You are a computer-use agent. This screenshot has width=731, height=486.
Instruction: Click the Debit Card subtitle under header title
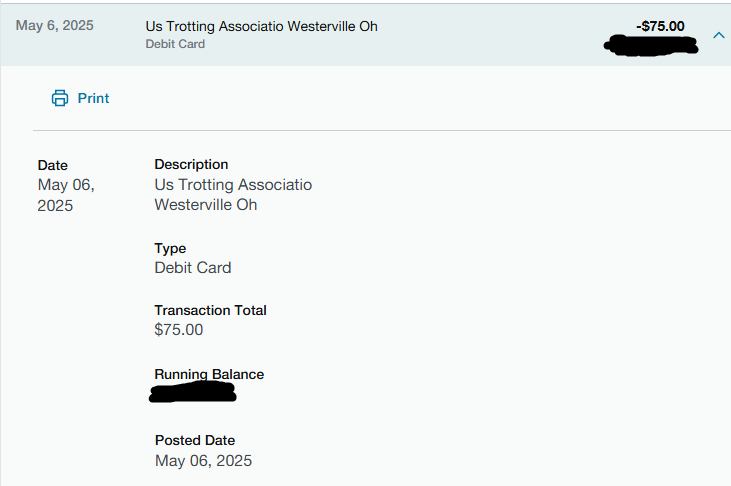175,44
